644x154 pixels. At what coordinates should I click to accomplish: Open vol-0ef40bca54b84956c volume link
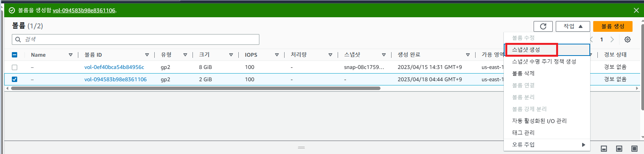pos(114,67)
